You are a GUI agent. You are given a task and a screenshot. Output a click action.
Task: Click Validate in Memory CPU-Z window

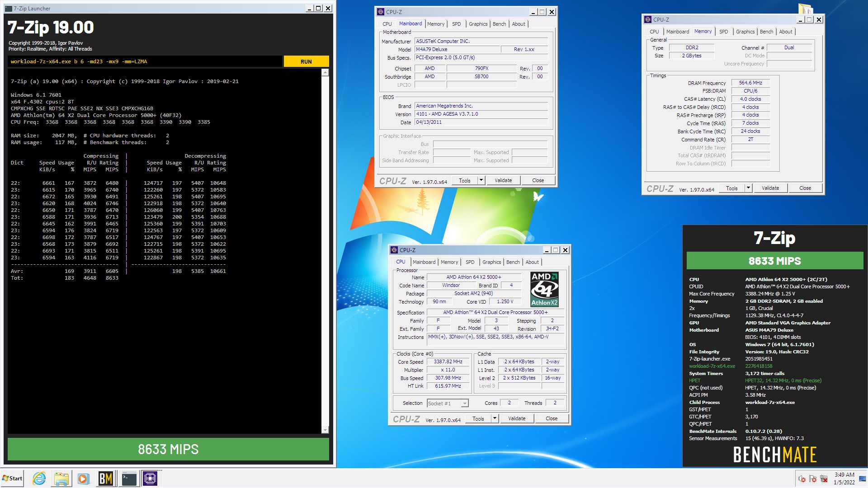coord(770,188)
